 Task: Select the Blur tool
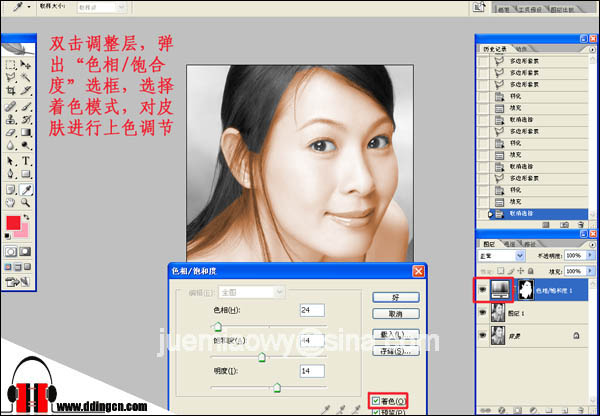[x=11, y=145]
